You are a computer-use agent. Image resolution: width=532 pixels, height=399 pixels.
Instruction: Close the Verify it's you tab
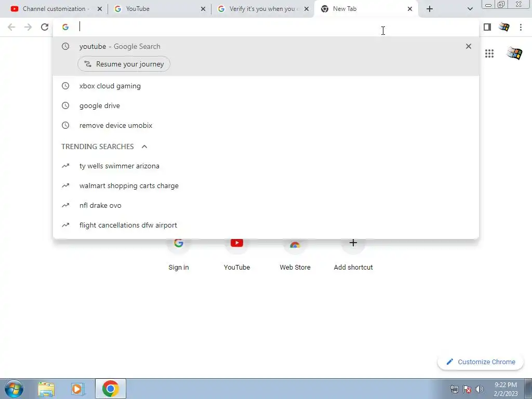point(307,9)
